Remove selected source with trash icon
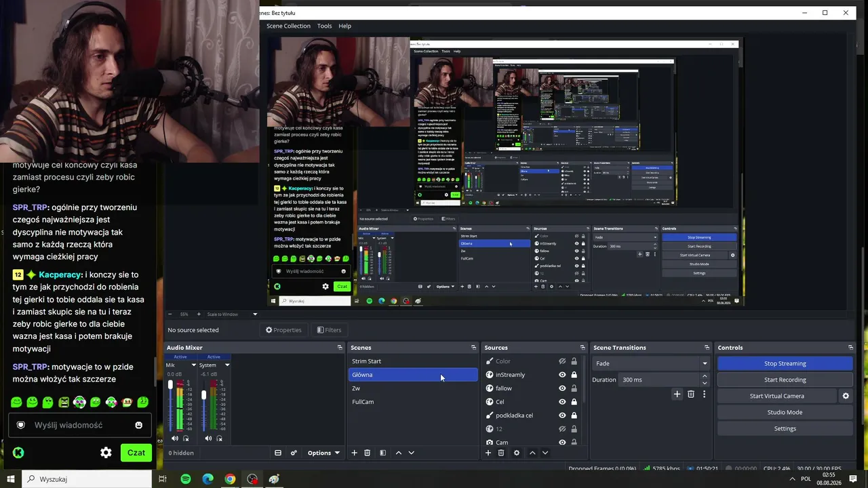The width and height of the screenshot is (868, 488). 501,453
